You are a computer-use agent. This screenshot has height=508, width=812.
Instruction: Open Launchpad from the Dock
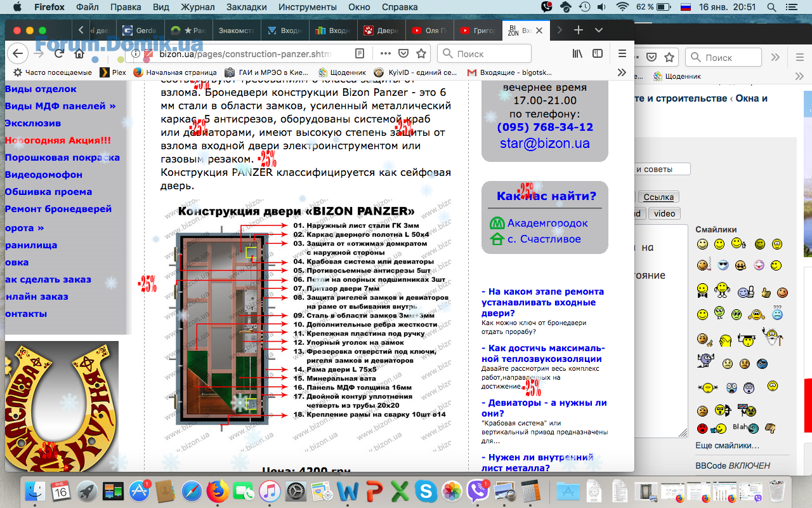click(88, 491)
